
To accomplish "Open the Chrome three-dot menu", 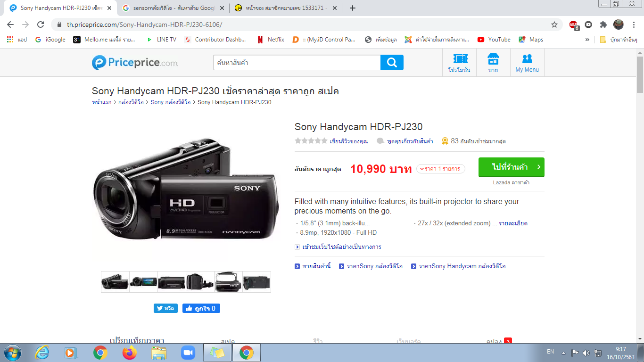I will (x=634, y=25).
